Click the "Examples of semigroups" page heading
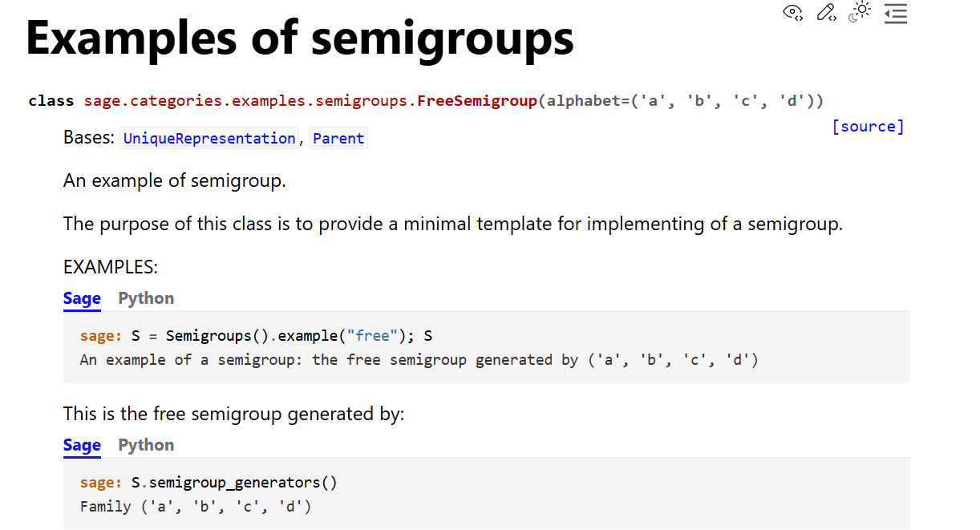Viewport: 980px width, 530px height. 300,38
